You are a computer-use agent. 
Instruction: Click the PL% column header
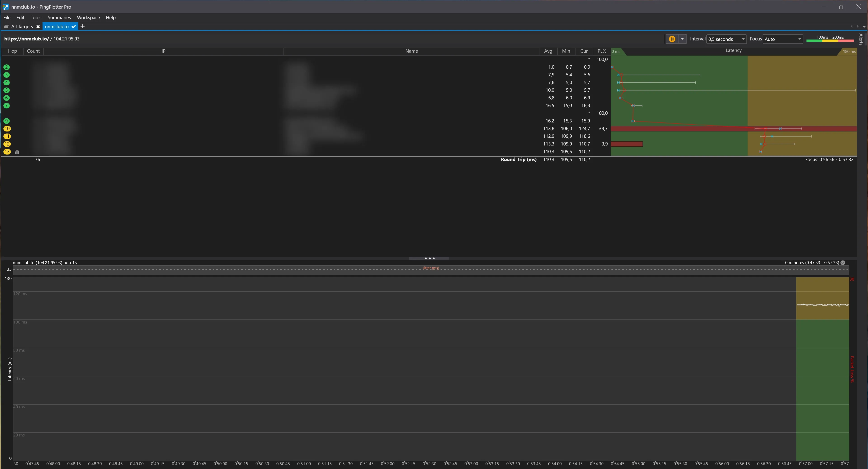602,51
